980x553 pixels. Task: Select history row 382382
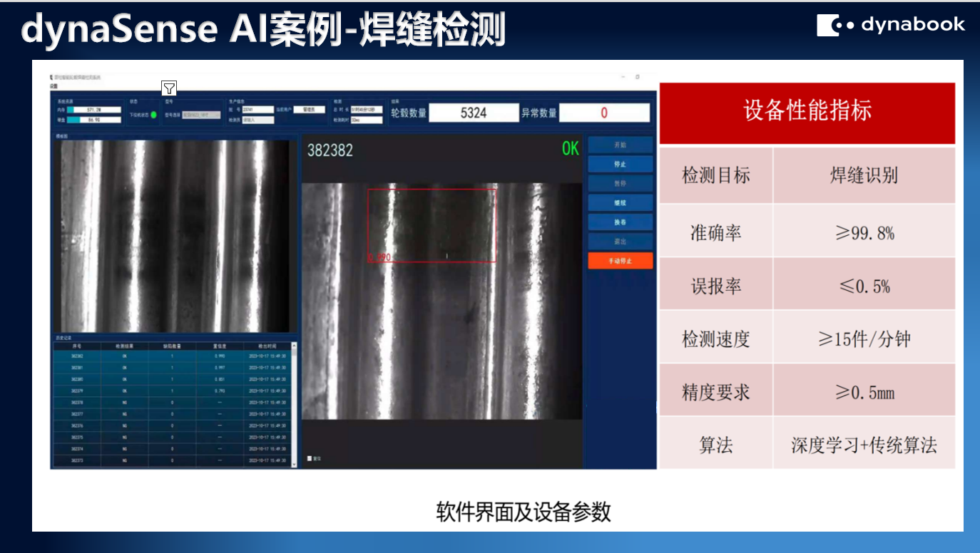click(172, 356)
